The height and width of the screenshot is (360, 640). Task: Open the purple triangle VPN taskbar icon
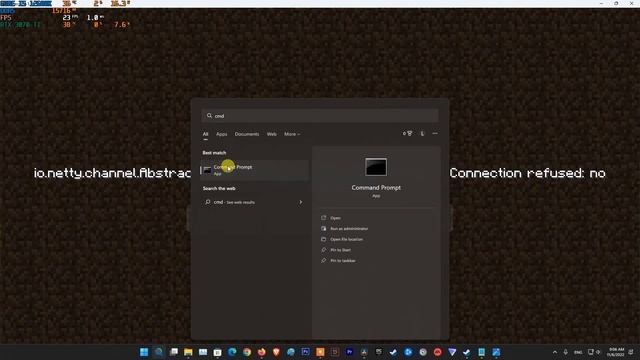pyautogui.click(x=452, y=352)
